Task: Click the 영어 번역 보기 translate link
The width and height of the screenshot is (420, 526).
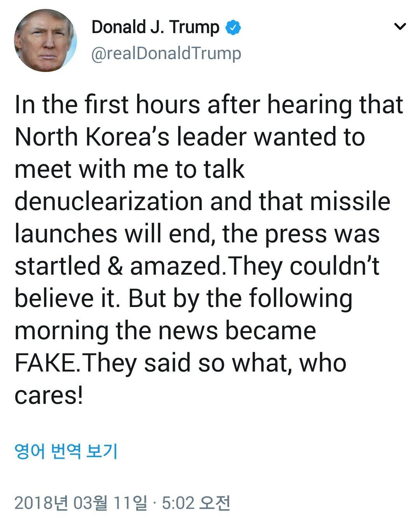Action: (66, 451)
